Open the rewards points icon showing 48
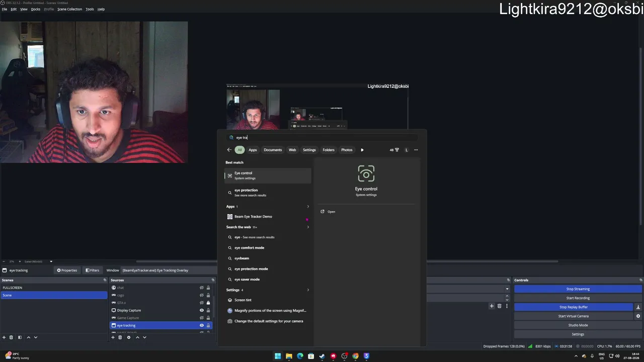This screenshot has width=644, height=362. 394,150
